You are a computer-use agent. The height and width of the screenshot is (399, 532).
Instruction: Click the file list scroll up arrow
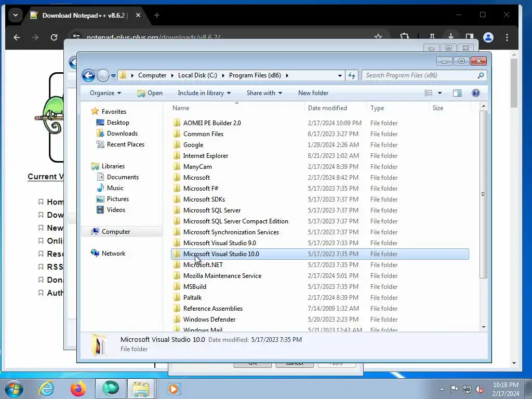pyautogui.click(x=484, y=106)
